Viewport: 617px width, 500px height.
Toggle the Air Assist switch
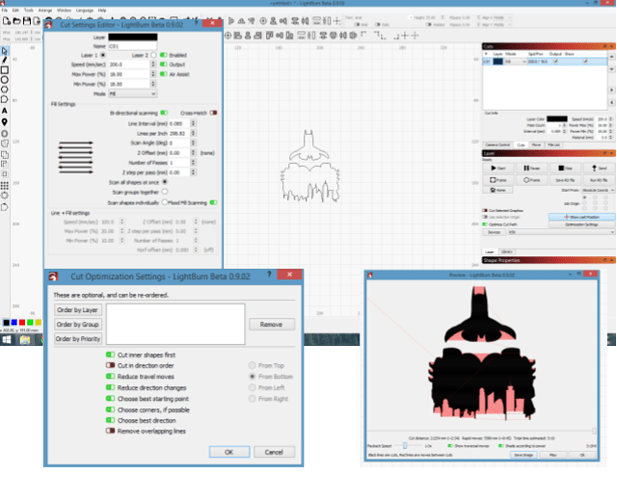[163, 74]
